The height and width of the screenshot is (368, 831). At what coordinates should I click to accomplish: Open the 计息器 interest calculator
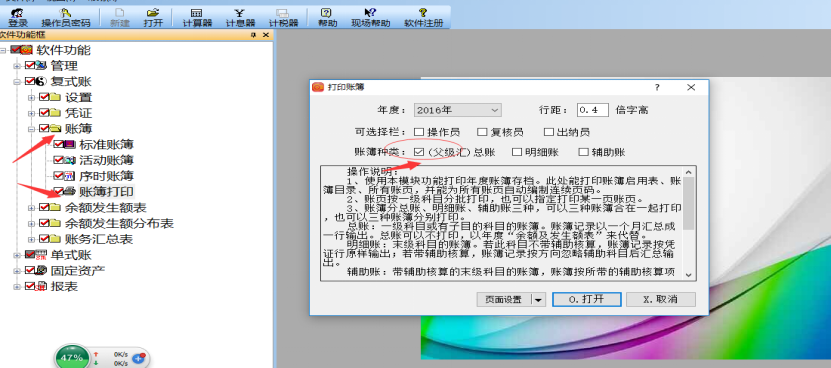point(240,17)
